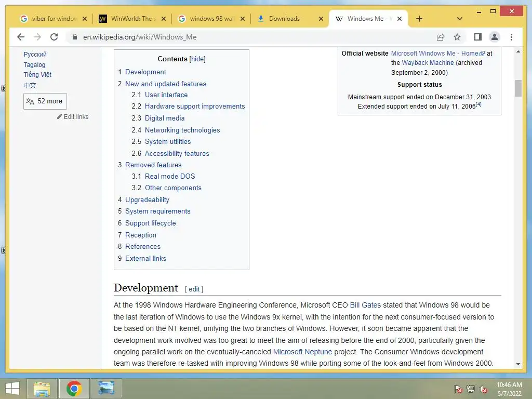Go to System utilities subsection
532x399 pixels.
[x=168, y=141]
